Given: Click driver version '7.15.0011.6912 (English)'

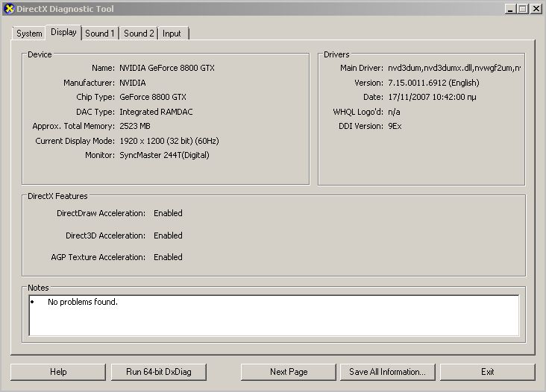Looking at the screenshot, I should (433, 83).
